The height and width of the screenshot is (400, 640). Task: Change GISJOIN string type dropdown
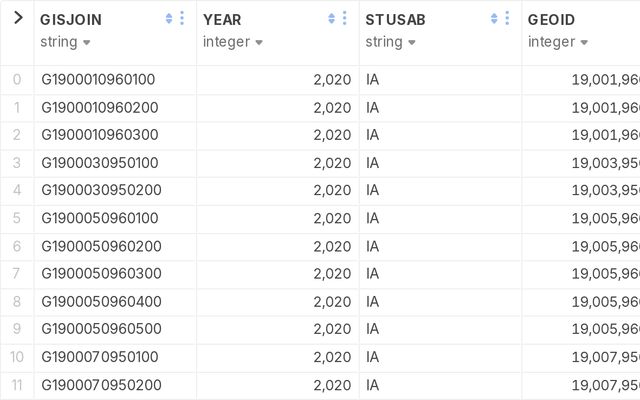[x=65, y=42]
